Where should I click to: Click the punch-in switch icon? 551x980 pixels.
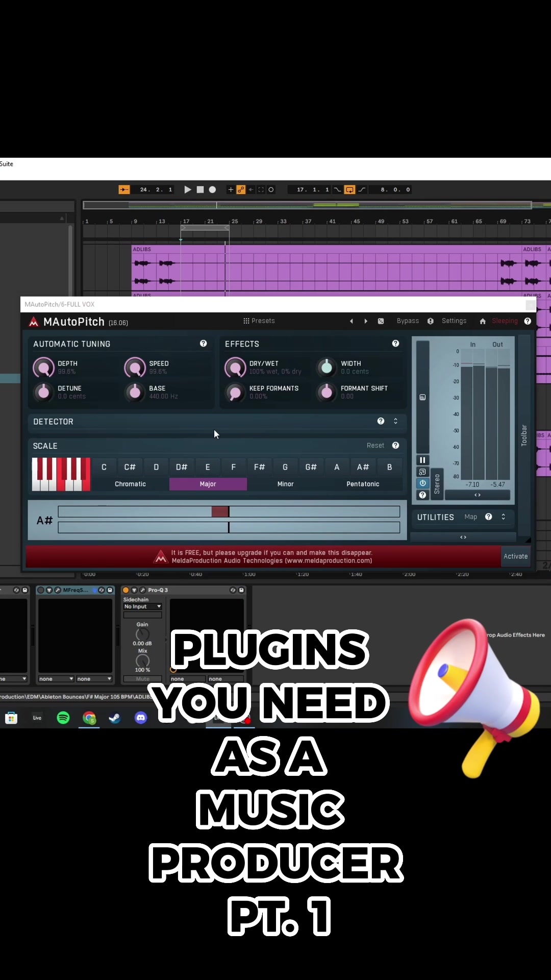337,189
